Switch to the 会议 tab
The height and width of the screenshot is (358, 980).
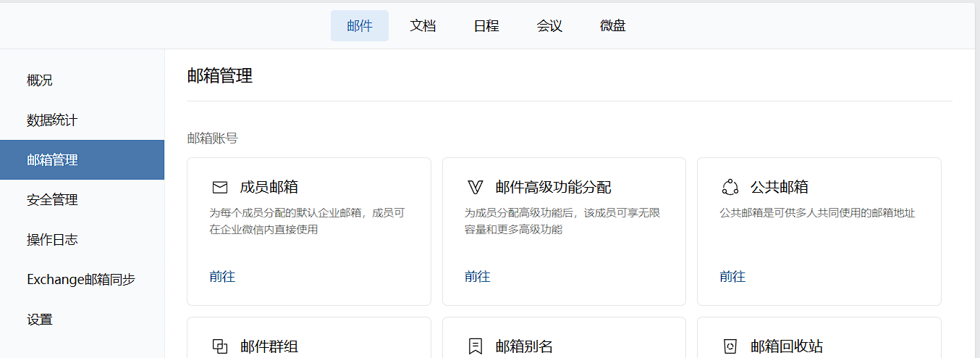point(549,26)
